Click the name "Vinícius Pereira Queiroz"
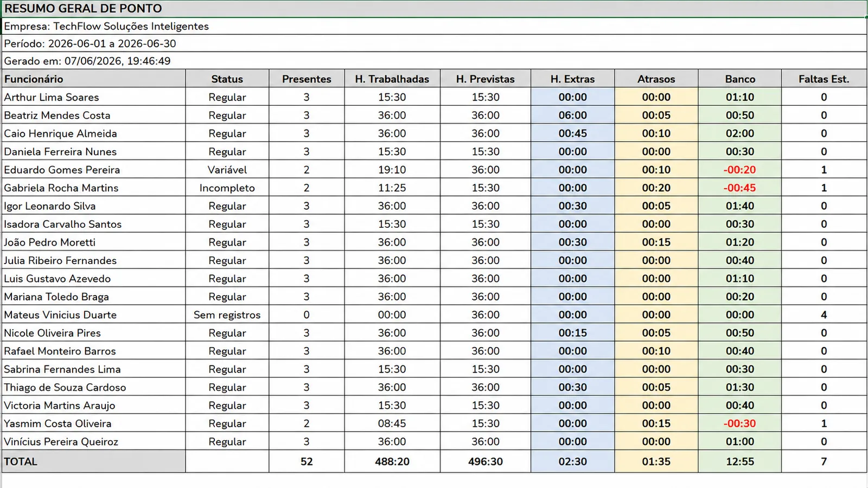The image size is (868, 488). (61, 442)
